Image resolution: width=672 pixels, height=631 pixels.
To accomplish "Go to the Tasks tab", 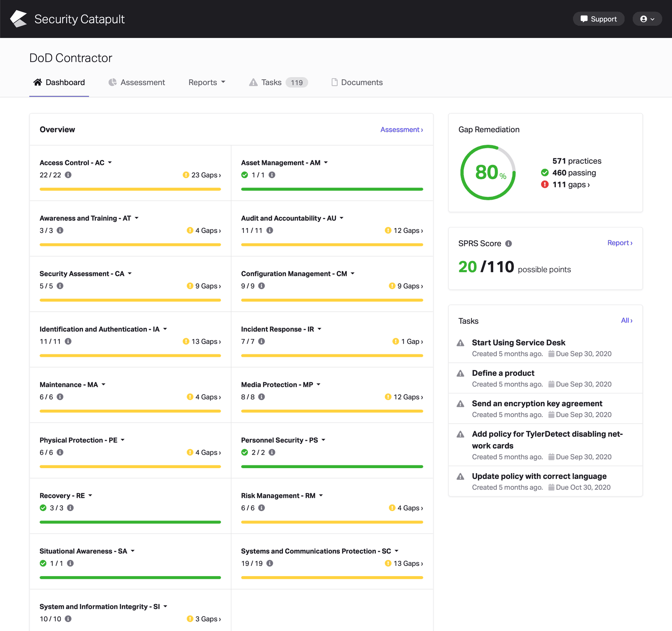I will click(x=278, y=82).
